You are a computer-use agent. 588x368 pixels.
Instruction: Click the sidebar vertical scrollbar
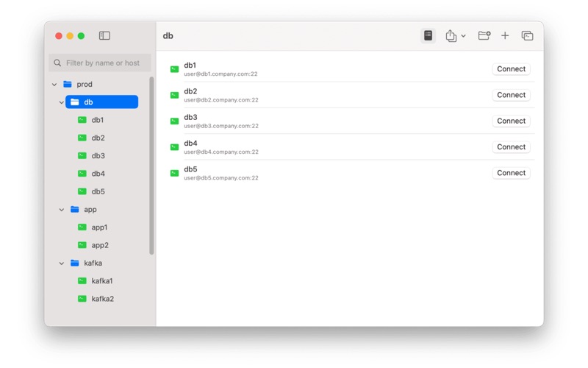point(151,166)
